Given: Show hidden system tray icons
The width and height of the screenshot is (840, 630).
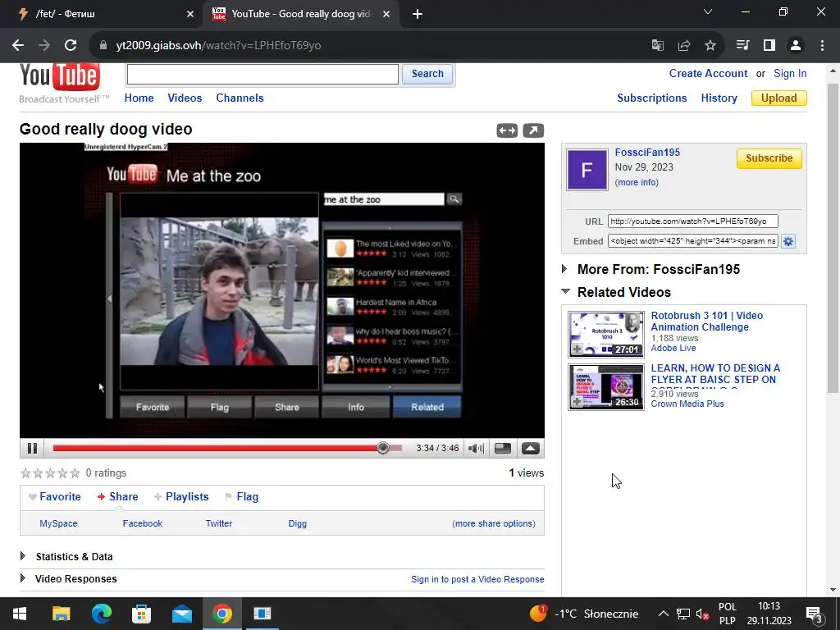Looking at the screenshot, I should pos(663,614).
